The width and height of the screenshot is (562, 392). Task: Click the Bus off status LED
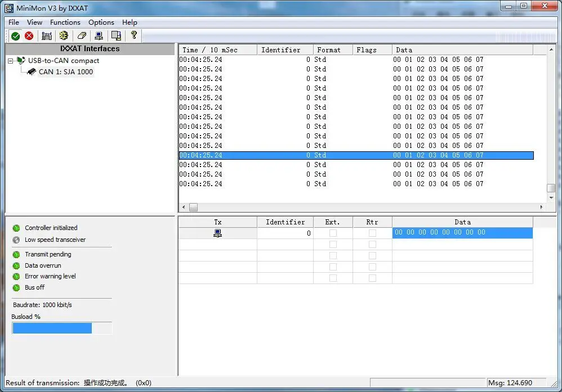(16, 287)
